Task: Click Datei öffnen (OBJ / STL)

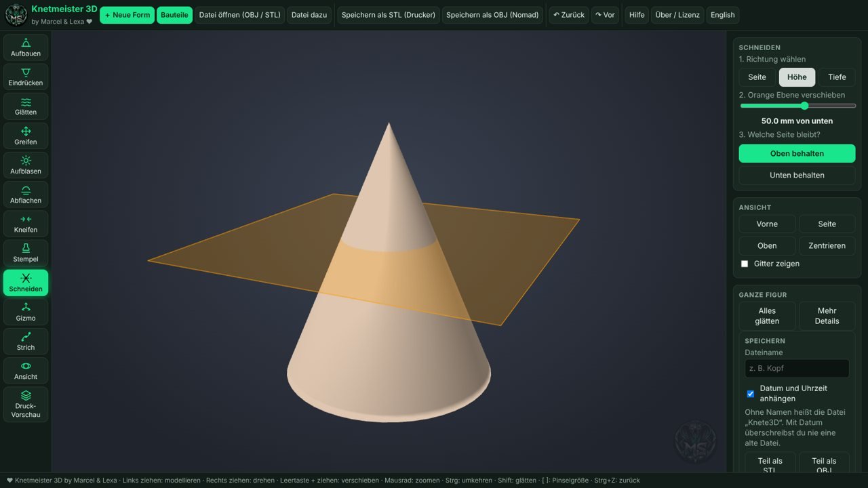Action: [240, 15]
